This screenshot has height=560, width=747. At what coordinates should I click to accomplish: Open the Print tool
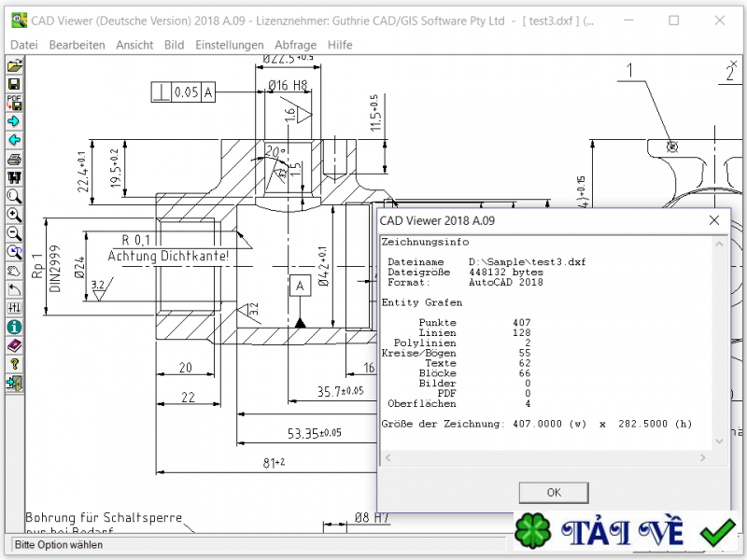pyautogui.click(x=12, y=159)
